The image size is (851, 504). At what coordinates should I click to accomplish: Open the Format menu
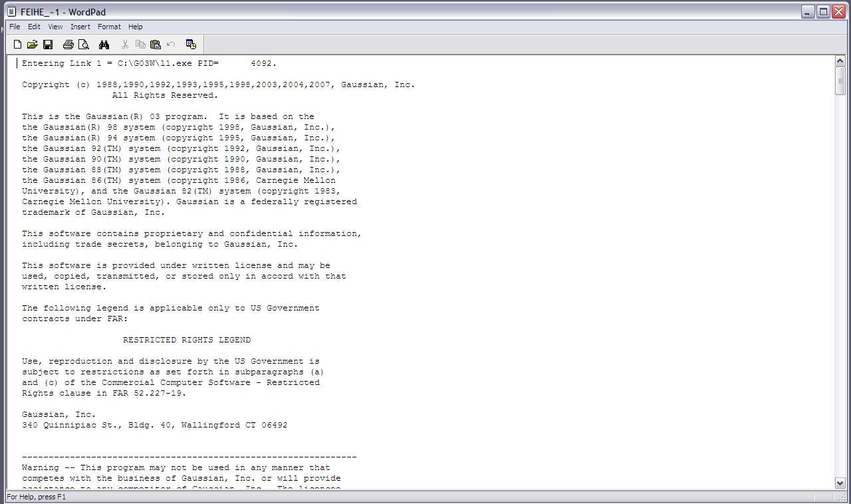(109, 27)
